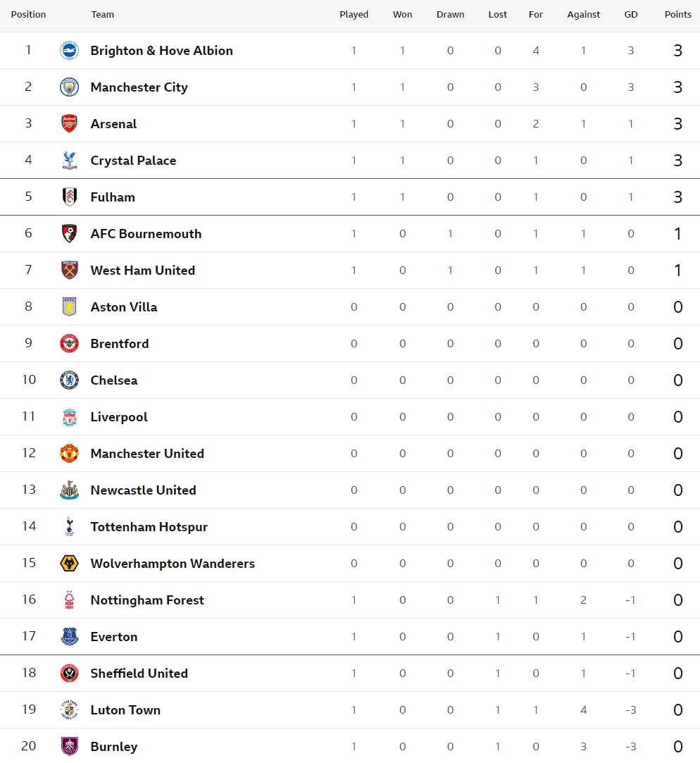Click the GD column header
This screenshot has height=763, width=700.
(631, 15)
